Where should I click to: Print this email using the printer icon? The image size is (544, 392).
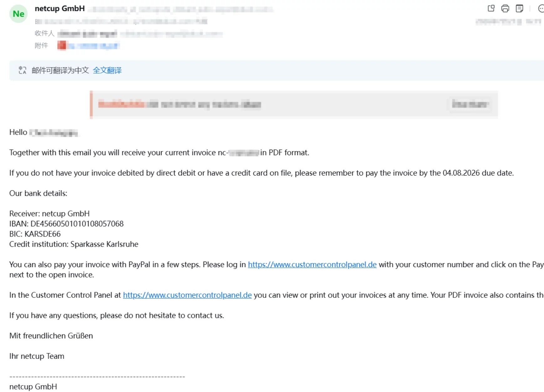coord(505,8)
